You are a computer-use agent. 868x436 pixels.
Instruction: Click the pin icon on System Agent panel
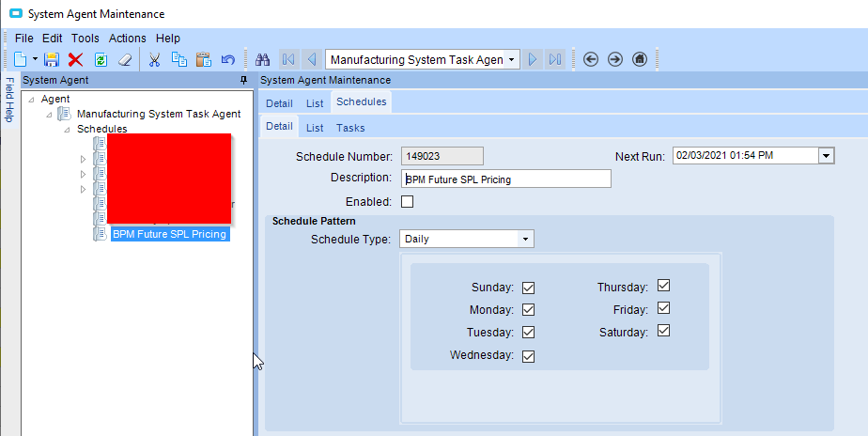[243, 80]
